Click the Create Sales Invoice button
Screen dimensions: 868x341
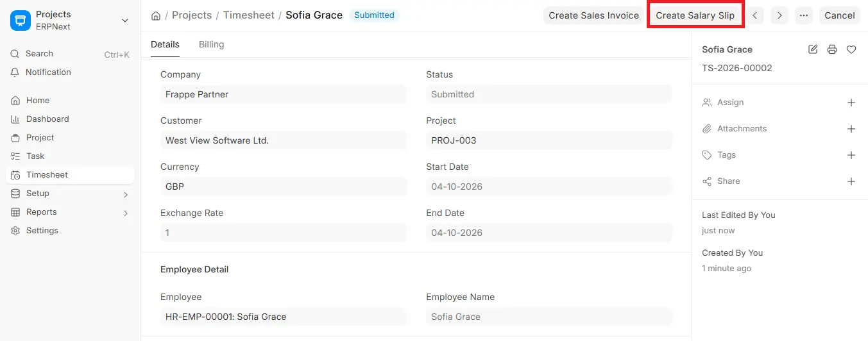coord(593,15)
